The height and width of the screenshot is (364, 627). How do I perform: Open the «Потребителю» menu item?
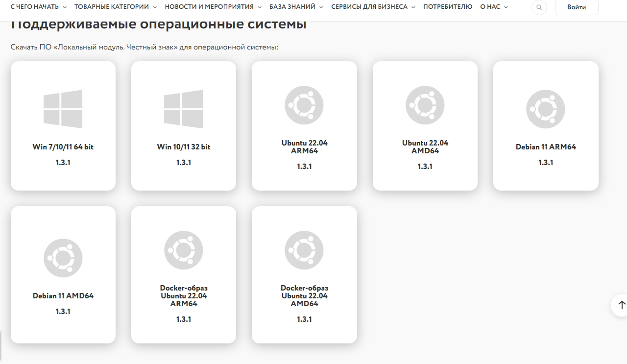(448, 7)
